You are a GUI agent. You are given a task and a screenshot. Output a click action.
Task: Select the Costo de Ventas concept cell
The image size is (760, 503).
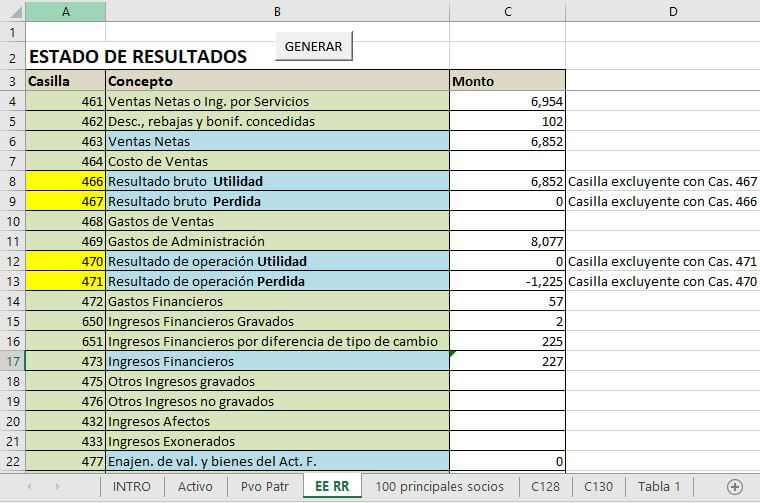point(277,161)
